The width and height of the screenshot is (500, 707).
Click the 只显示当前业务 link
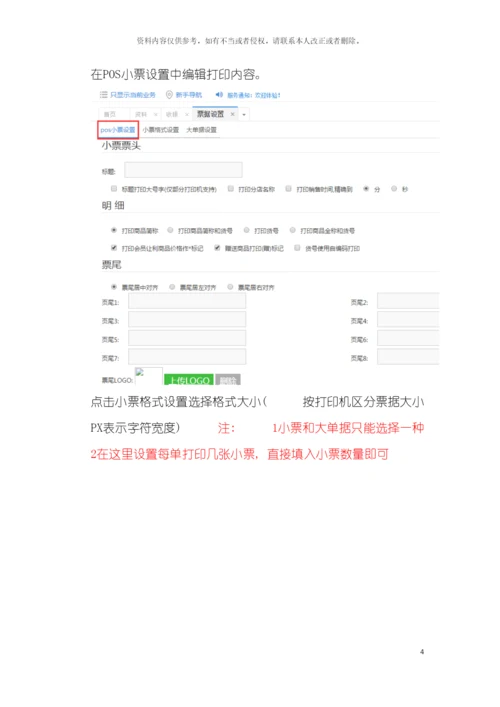133,95
